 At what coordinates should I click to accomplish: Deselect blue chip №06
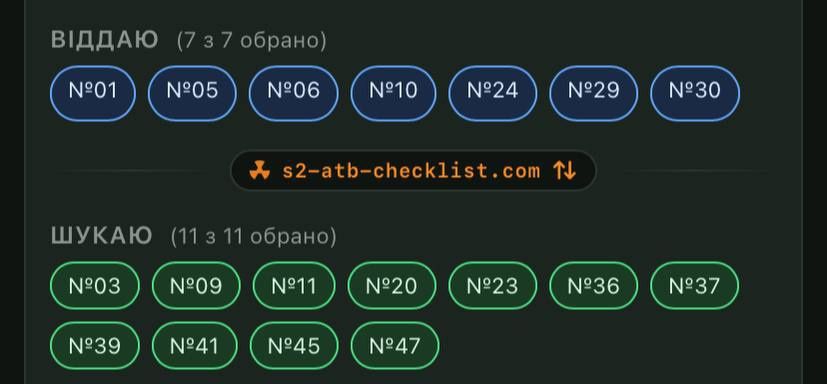pos(293,93)
